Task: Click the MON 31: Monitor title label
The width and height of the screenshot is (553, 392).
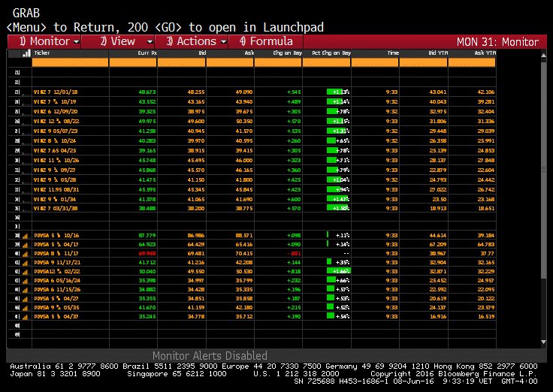Action: tap(497, 42)
